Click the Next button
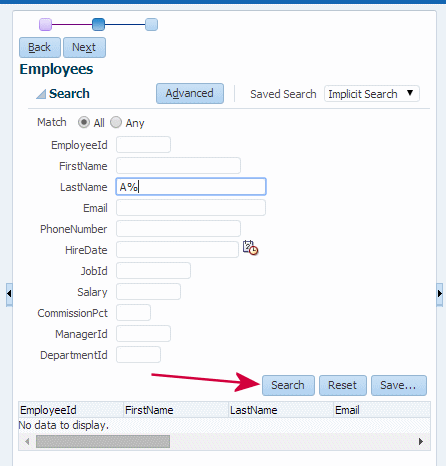Viewport: 446px width, 466px height. 84,47
